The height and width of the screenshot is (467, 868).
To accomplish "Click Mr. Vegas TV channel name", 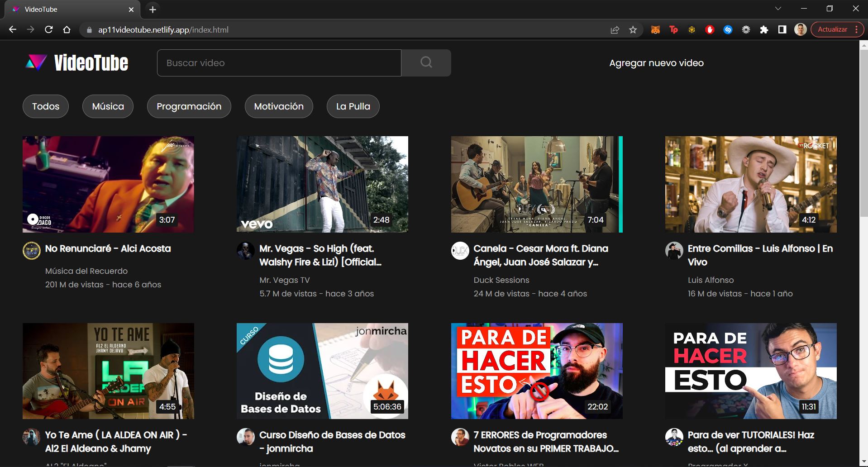I will 285,280.
